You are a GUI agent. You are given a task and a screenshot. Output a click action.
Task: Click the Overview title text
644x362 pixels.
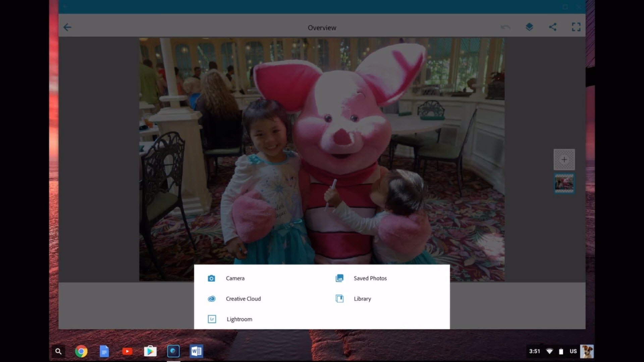coord(322,28)
